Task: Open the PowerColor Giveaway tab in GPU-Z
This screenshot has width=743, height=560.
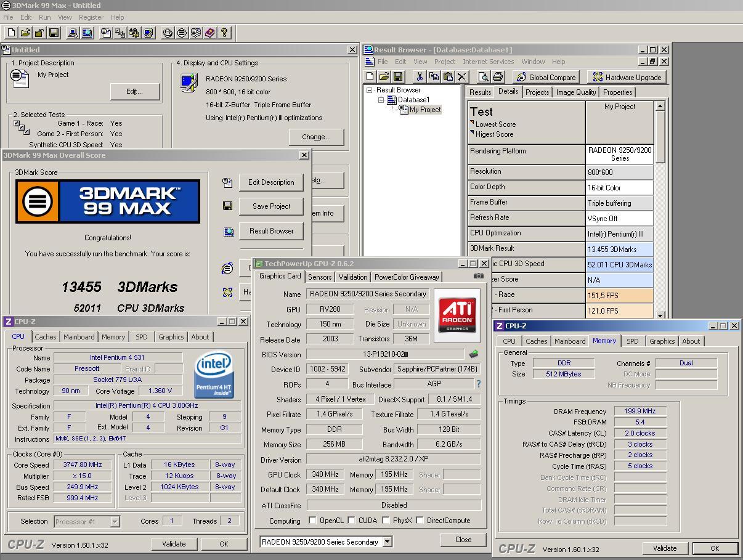Action: (407, 277)
